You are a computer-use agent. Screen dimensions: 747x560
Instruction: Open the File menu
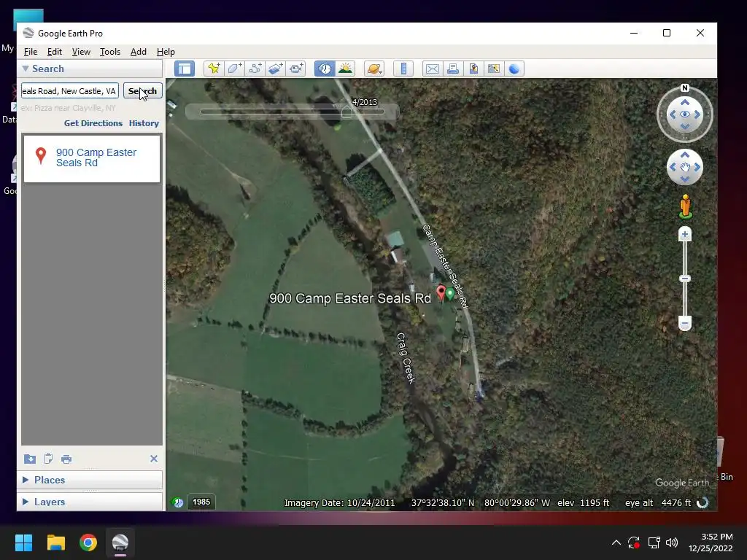31,52
